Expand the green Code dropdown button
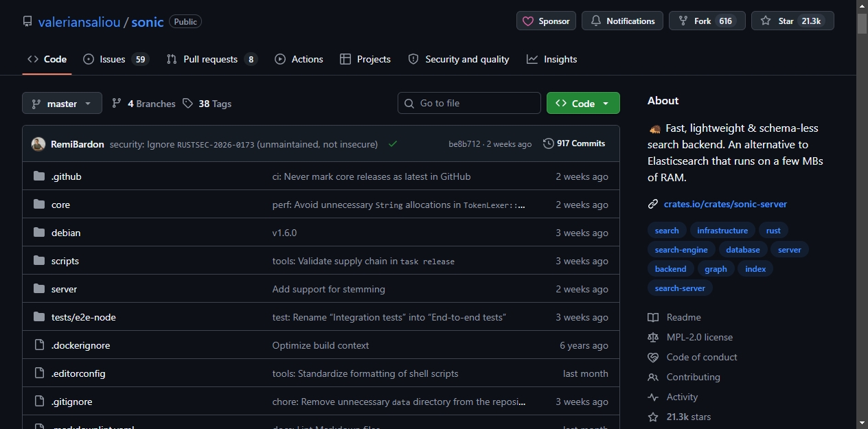Screen dimensions: 868x429 (x=583, y=103)
